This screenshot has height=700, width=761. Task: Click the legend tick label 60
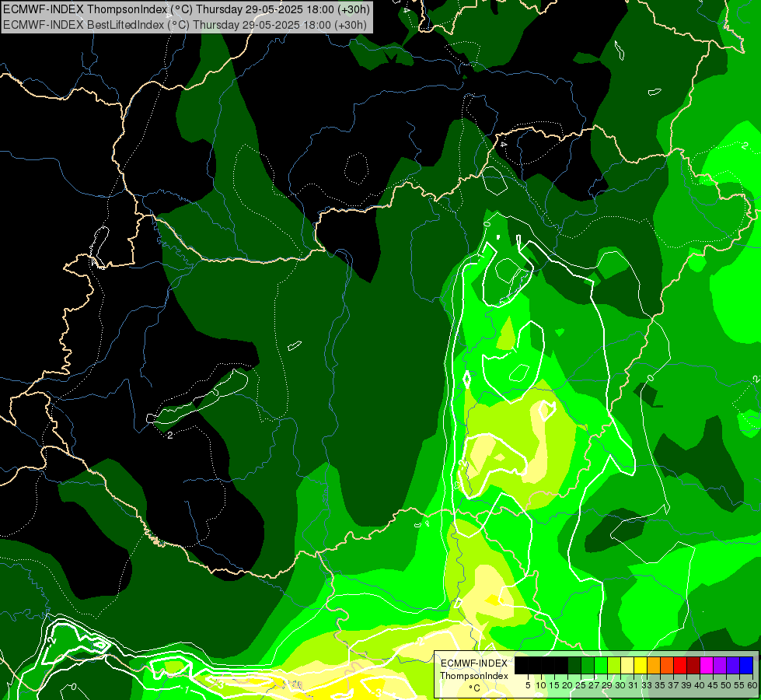pyautogui.click(x=752, y=685)
